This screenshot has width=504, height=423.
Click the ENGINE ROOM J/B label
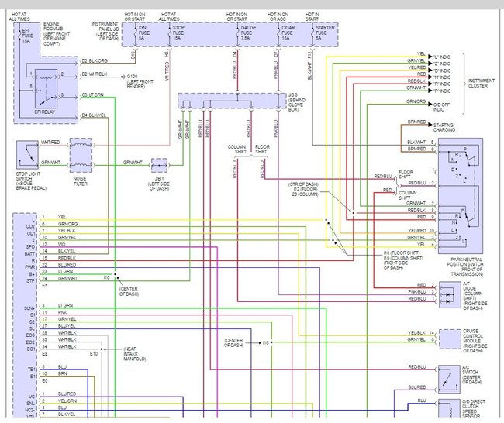[x=57, y=34]
